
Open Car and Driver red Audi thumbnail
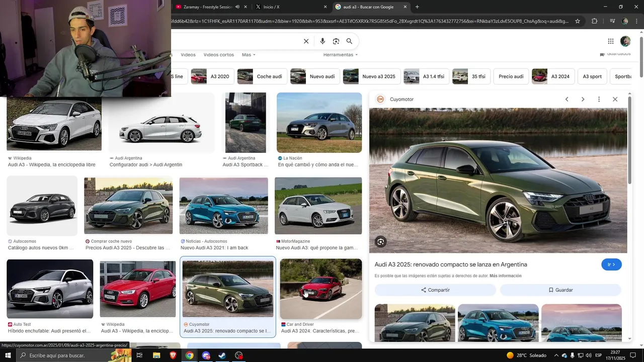click(x=321, y=289)
